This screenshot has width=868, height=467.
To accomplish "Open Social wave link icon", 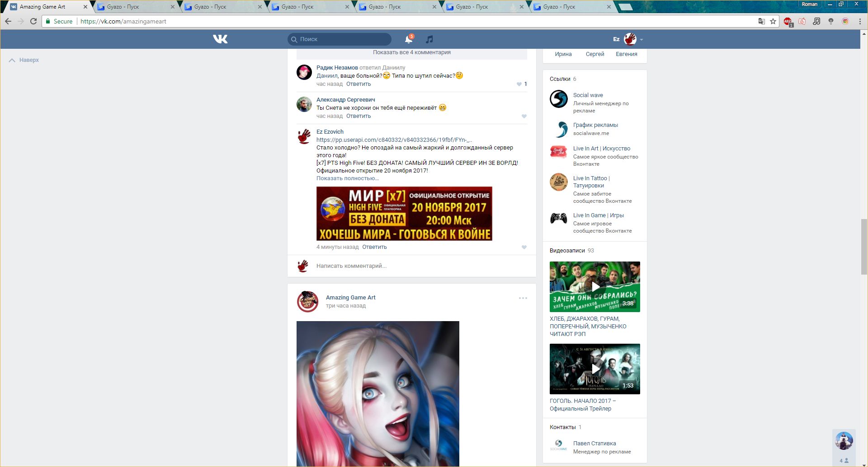I will pyautogui.click(x=559, y=99).
